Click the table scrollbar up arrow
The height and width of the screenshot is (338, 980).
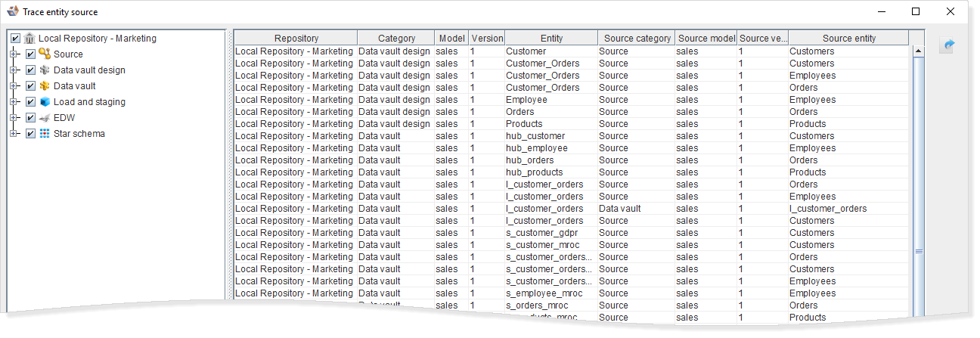point(919,51)
